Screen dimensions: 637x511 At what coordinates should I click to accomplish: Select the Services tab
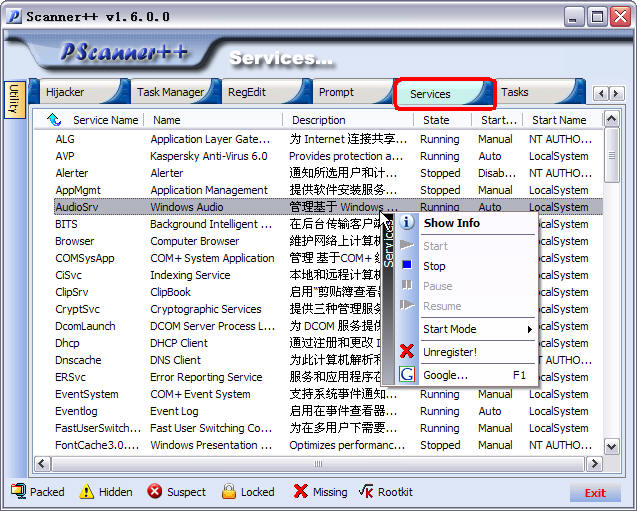click(444, 94)
